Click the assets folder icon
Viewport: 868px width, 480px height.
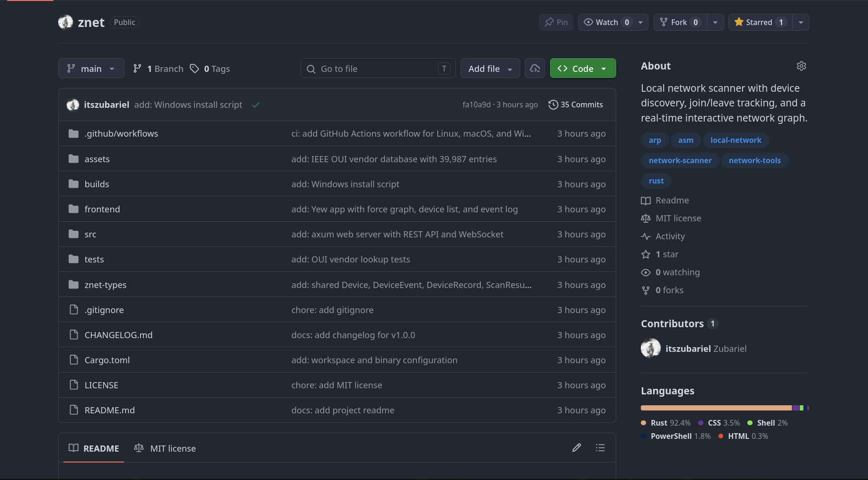click(x=73, y=159)
